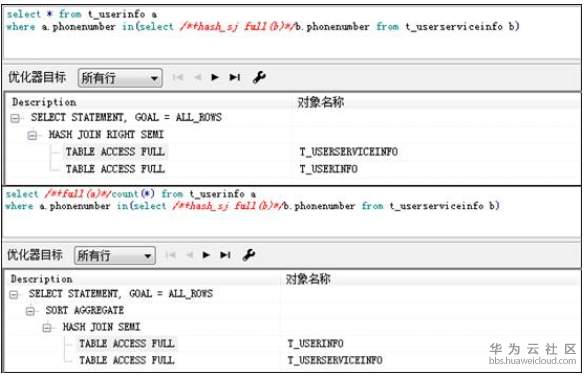This screenshot has width=587, height=375.
Task: Click the upper 对象名称 column header
Action: pyautogui.click(x=320, y=102)
